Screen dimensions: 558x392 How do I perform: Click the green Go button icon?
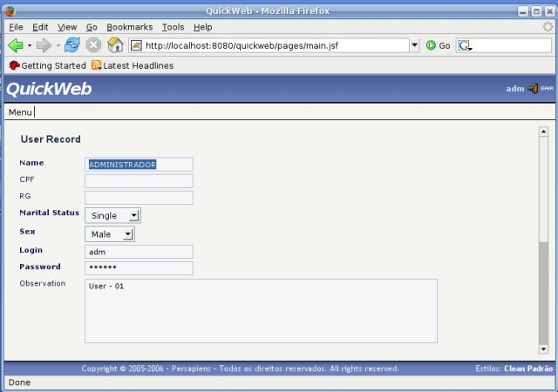tap(431, 45)
